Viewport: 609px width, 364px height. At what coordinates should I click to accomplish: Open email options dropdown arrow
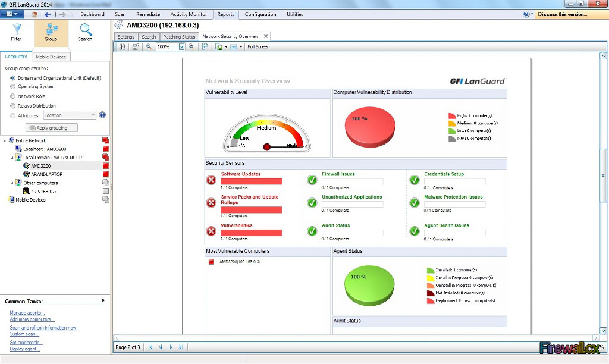pos(241,47)
